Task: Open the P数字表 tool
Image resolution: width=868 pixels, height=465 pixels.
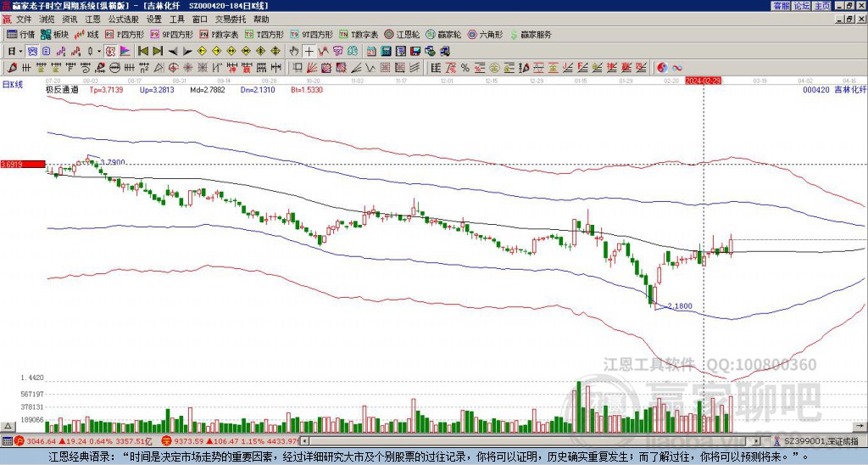Action: tap(219, 34)
